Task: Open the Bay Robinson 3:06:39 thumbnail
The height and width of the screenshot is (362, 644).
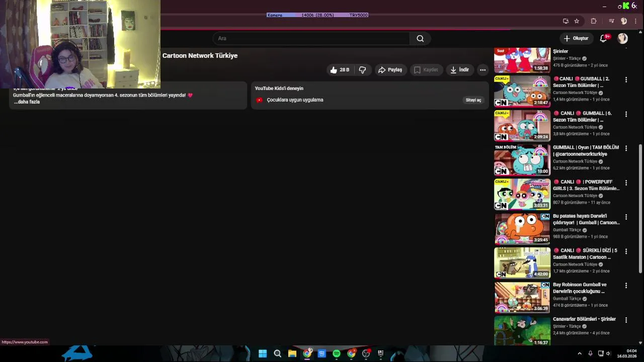Action: pyautogui.click(x=522, y=297)
